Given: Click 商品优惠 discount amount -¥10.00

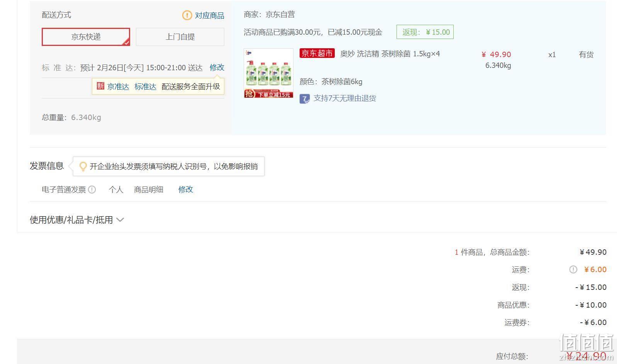Looking at the screenshot, I should (x=591, y=305).
